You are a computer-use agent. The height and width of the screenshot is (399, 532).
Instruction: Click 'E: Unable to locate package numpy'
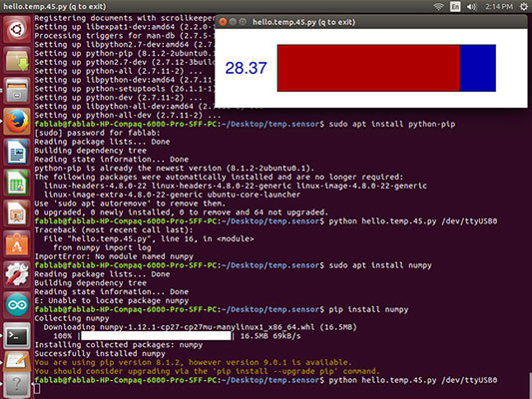point(111,300)
